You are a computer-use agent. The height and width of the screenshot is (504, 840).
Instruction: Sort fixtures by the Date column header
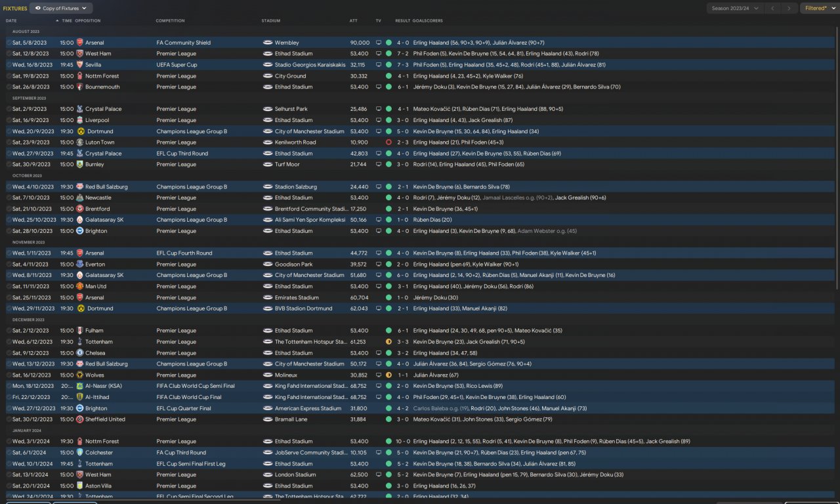11,21
